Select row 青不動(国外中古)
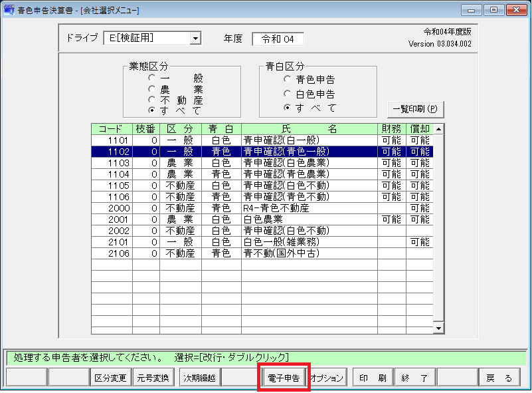 [262, 253]
